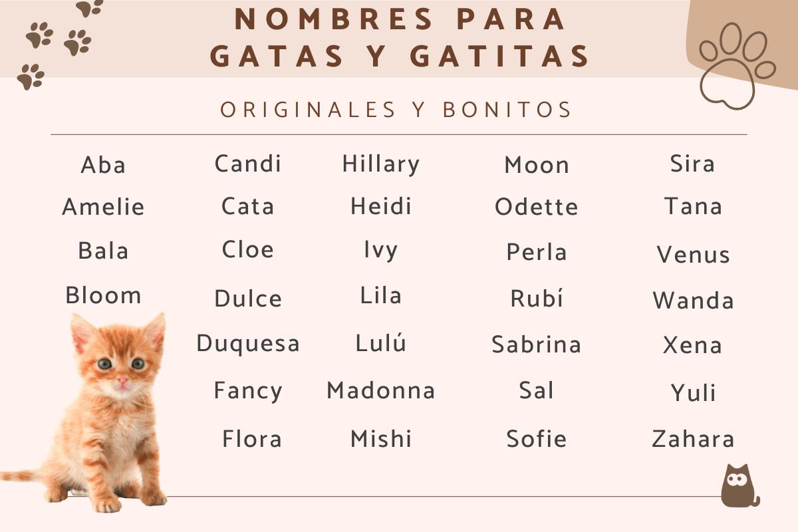
Task: Select the name "Xena"
Action: [692, 345]
